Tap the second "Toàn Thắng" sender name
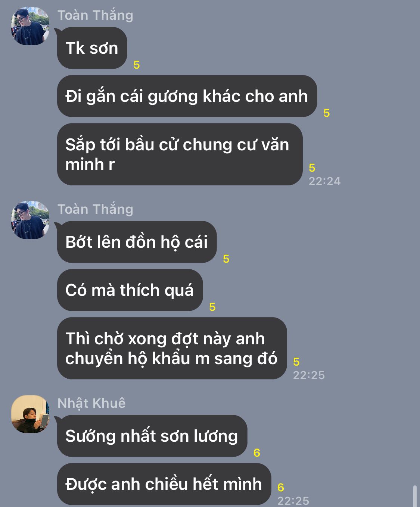 click(x=95, y=209)
